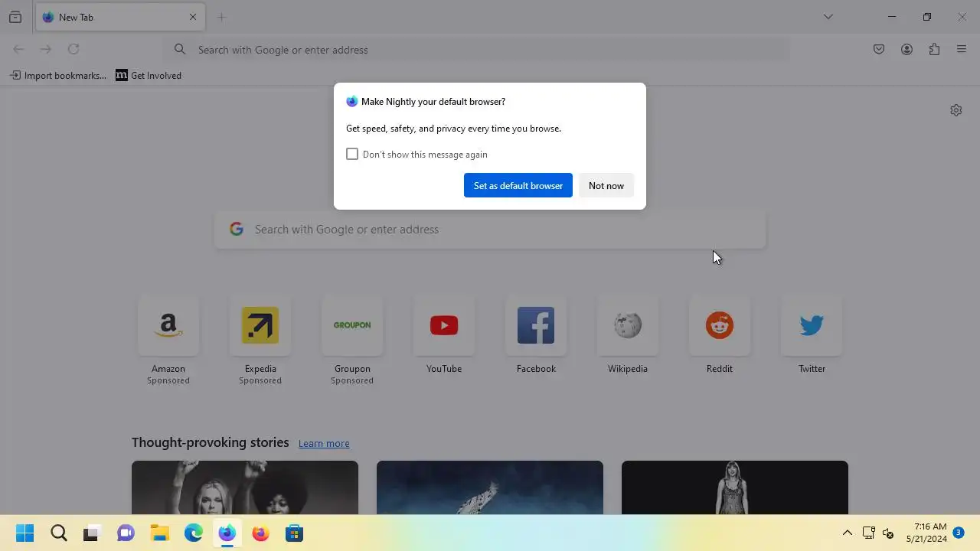Open the Get Involved bookmark
The width and height of the screenshot is (980, 551).
pos(149,75)
